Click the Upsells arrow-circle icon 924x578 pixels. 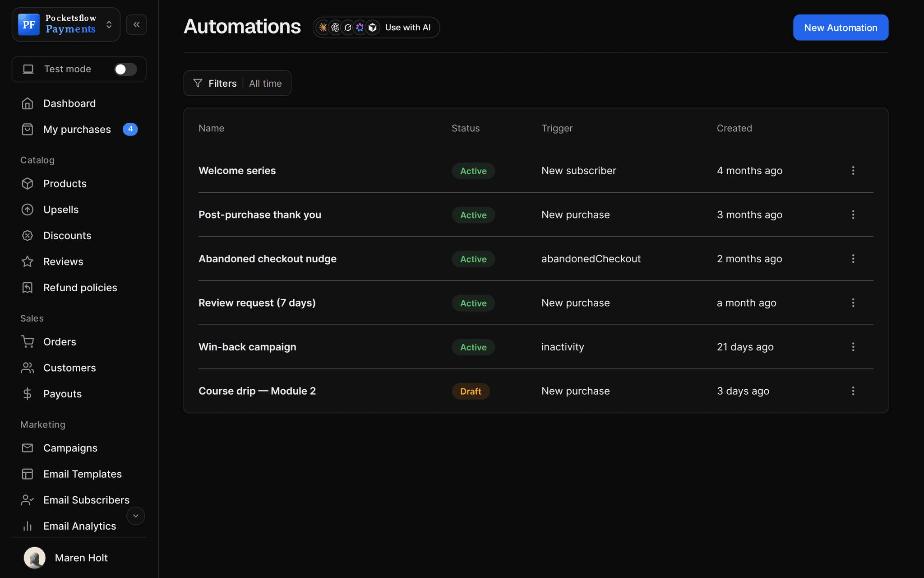pyautogui.click(x=28, y=210)
